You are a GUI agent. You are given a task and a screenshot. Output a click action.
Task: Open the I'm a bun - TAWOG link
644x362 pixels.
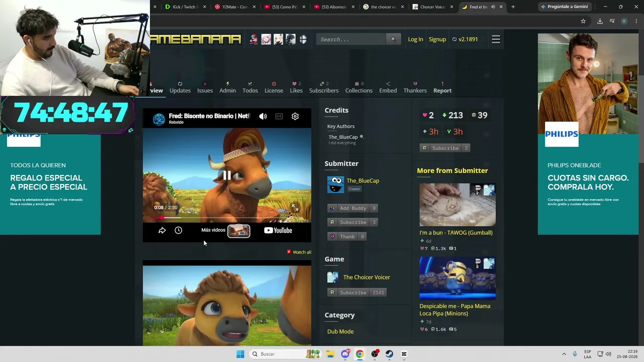coord(456,233)
